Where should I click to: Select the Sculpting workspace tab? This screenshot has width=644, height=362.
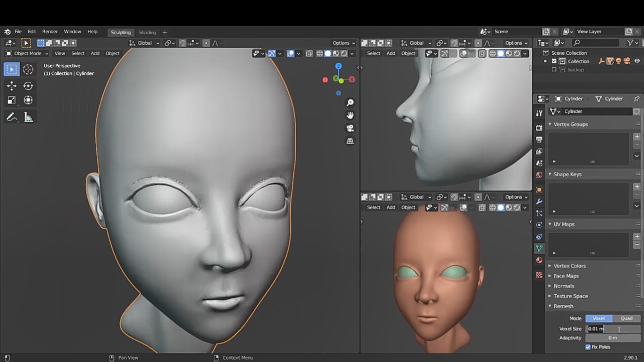[120, 32]
